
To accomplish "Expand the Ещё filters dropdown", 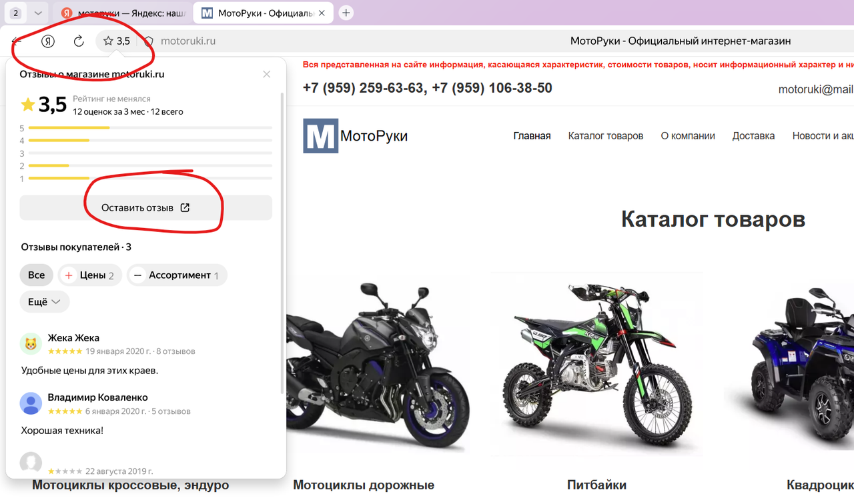I will (x=44, y=301).
